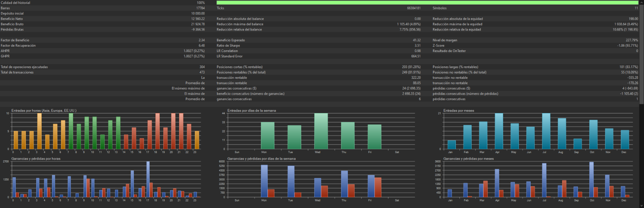Select the 'Factor de Recuperación' value '6.48'

coord(202,46)
